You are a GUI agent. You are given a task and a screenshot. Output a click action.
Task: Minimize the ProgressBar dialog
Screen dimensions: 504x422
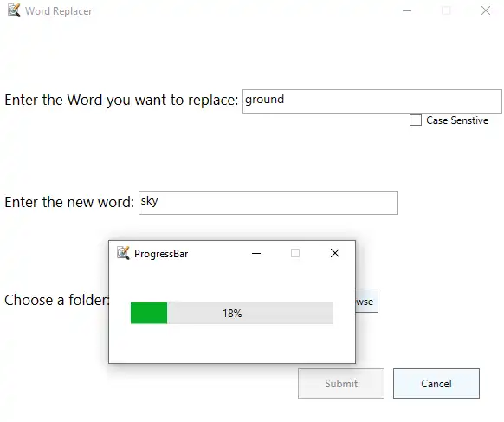point(256,253)
